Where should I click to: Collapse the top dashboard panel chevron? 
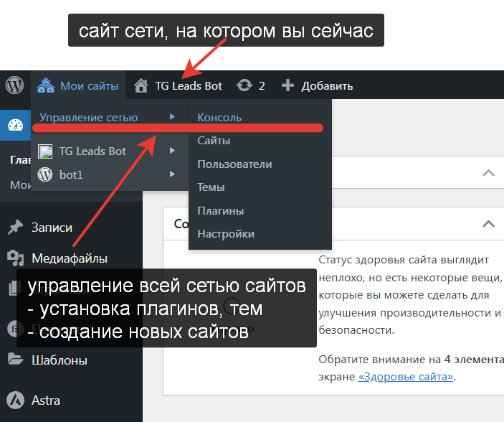click(x=488, y=173)
